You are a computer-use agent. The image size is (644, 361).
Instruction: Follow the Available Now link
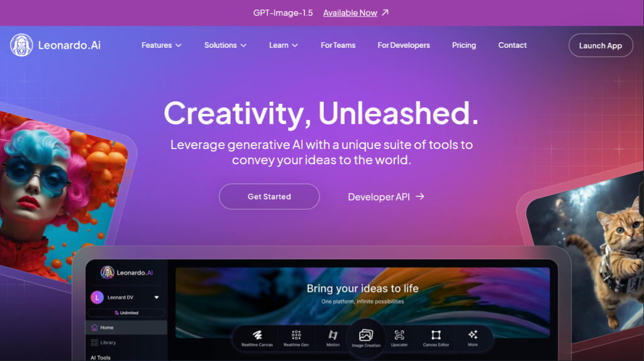click(350, 13)
